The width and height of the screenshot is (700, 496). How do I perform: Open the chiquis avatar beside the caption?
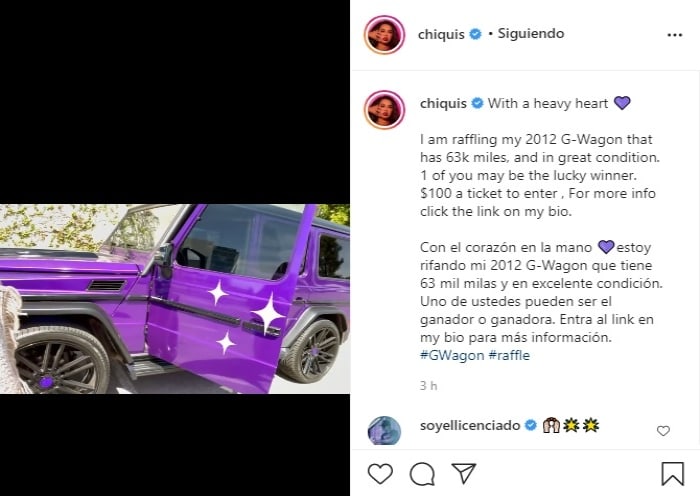(384, 110)
